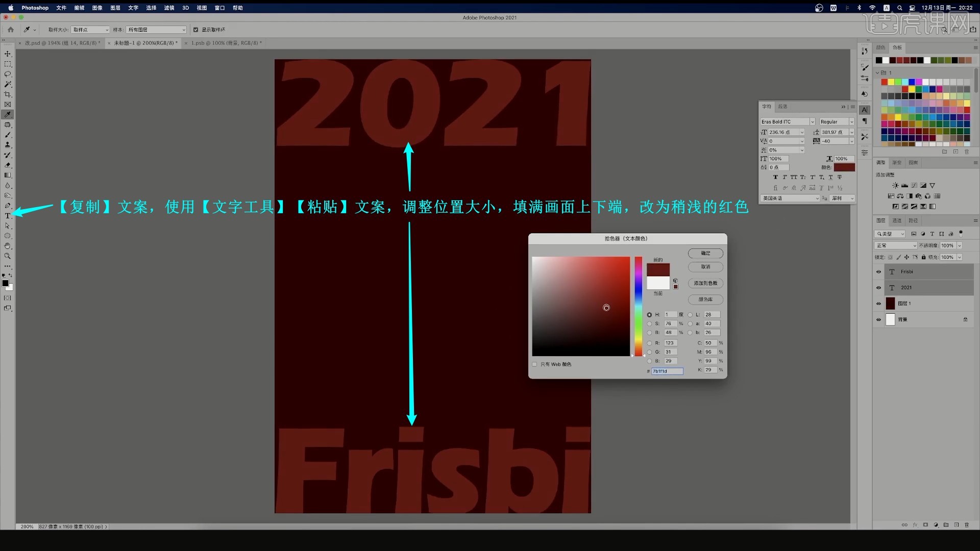Open leading 381.97 点 dropdown
The height and width of the screenshot is (551, 980).
click(x=852, y=132)
